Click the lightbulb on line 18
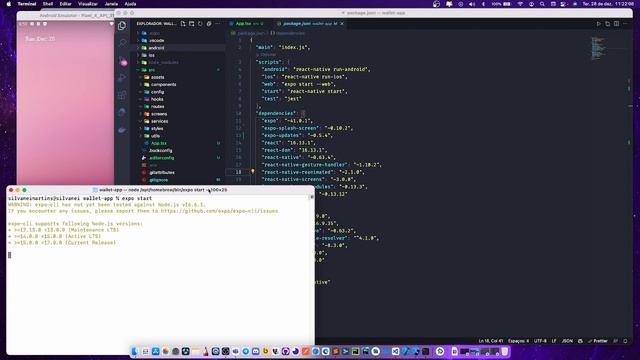Screen dimensions: 640x360 click(x=253, y=172)
